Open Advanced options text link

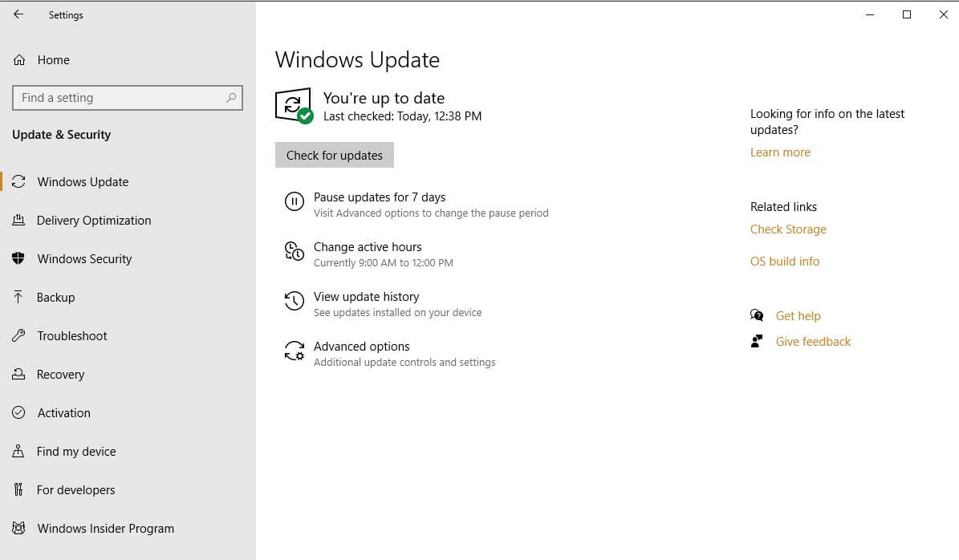(361, 346)
